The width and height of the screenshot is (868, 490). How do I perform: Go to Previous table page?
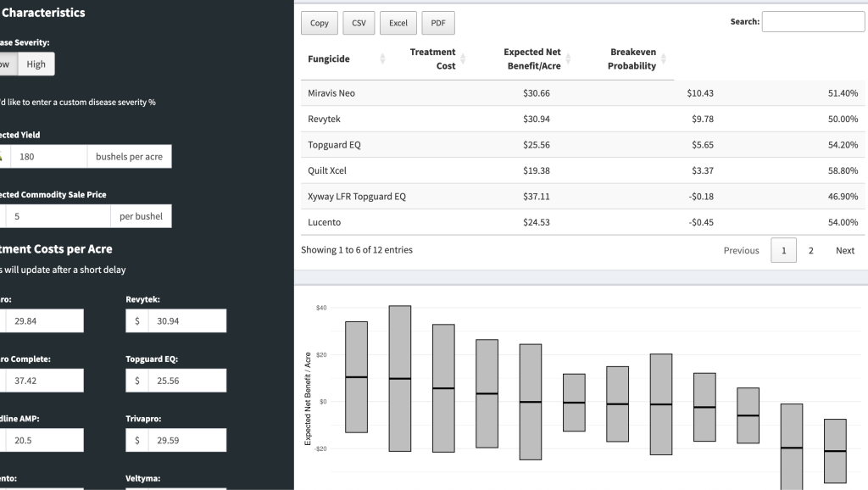point(741,250)
